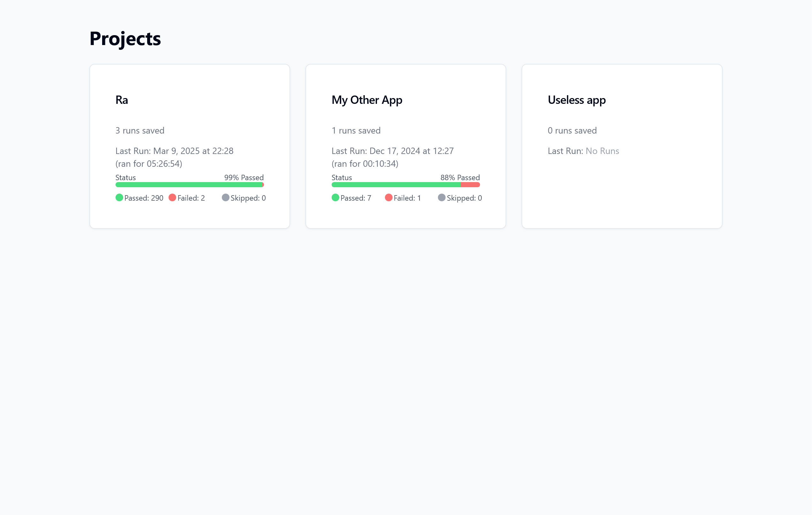Click the "1 runs saved" text
Viewport: 812px width, 515px height.
pos(356,131)
